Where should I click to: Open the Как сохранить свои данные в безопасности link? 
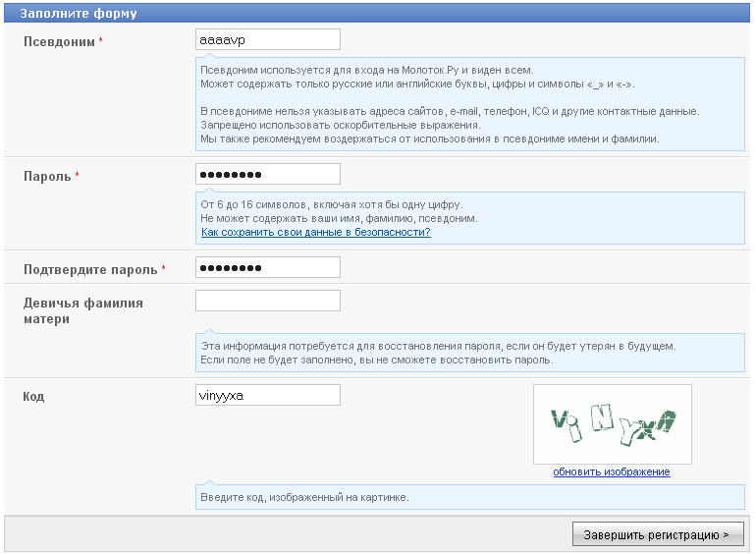pos(315,233)
